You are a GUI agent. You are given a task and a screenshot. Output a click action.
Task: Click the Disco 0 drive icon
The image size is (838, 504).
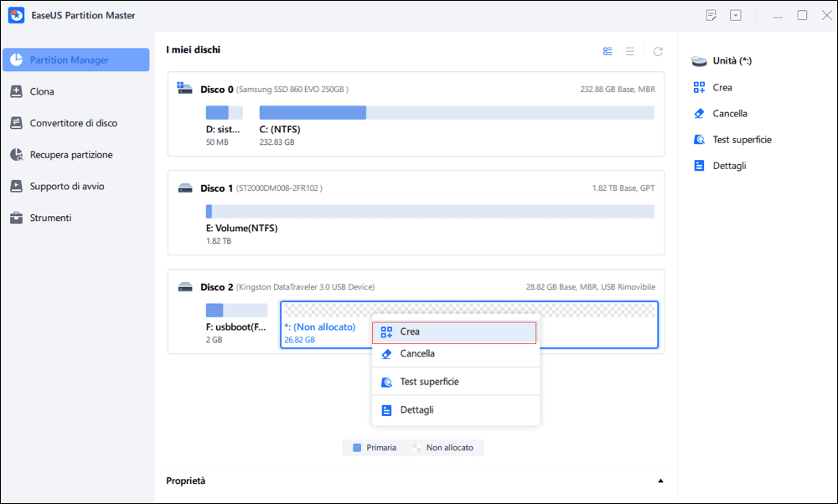[x=185, y=89]
